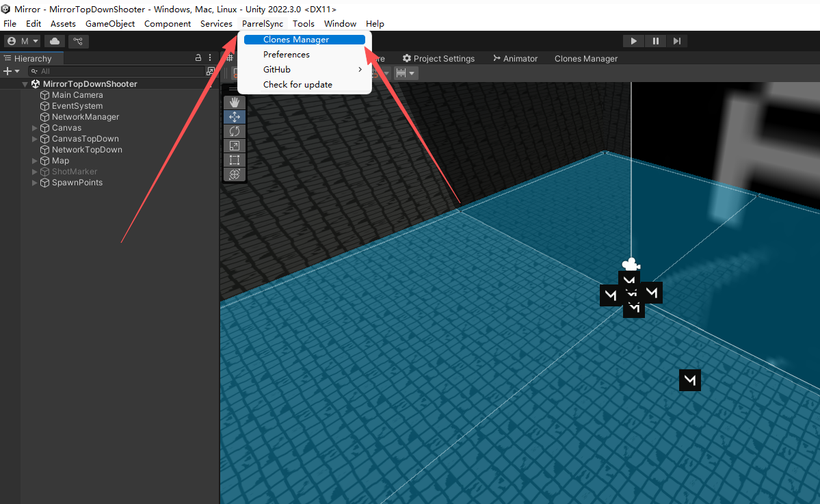This screenshot has height=504, width=820.
Task: Click the EventSystem cube icon
Action: point(45,106)
